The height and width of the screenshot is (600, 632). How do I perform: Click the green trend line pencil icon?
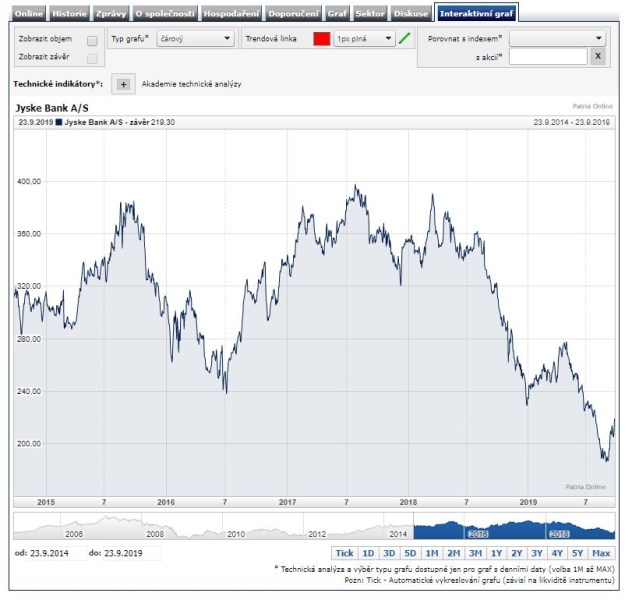point(405,39)
